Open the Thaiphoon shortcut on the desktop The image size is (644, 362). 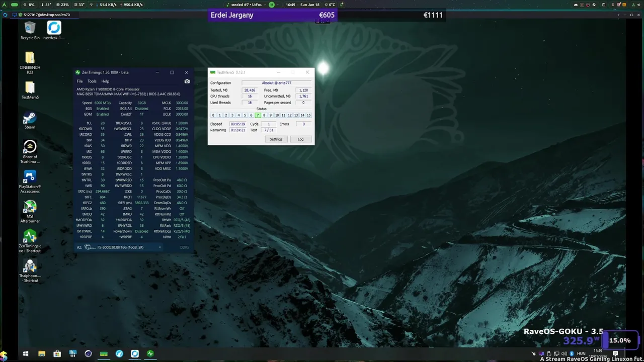pos(30,271)
